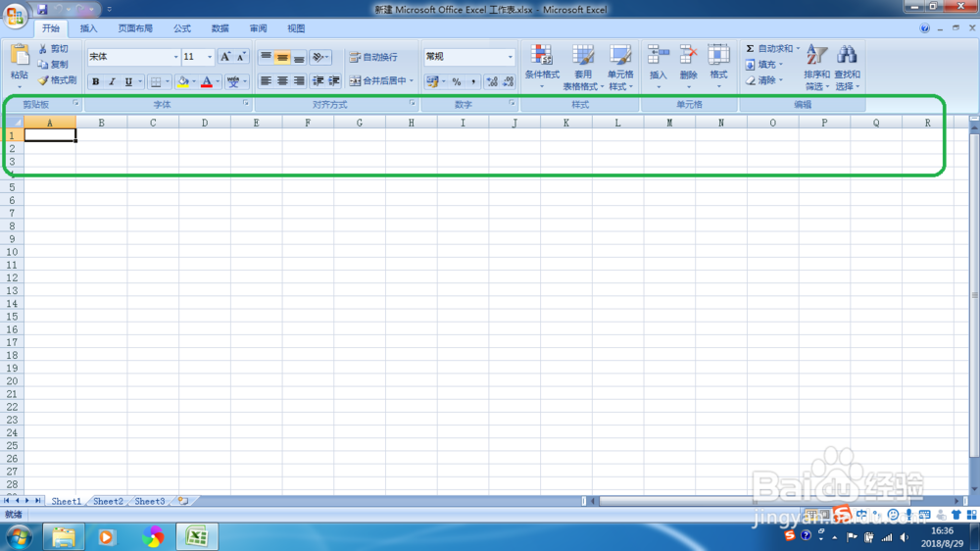The image size is (980, 551).
Task: Click the 删除 delete cells icon
Action: (688, 55)
